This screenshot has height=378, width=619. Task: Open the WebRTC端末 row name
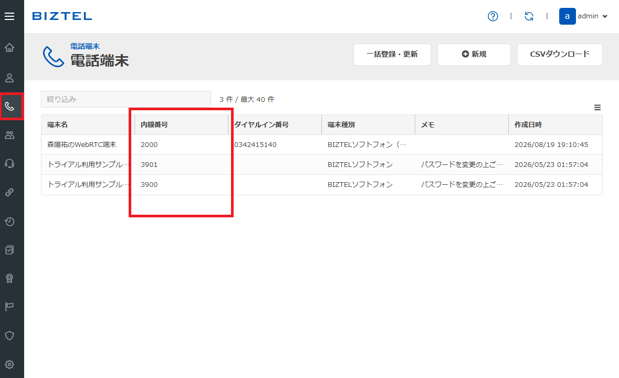click(x=82, y=144)
